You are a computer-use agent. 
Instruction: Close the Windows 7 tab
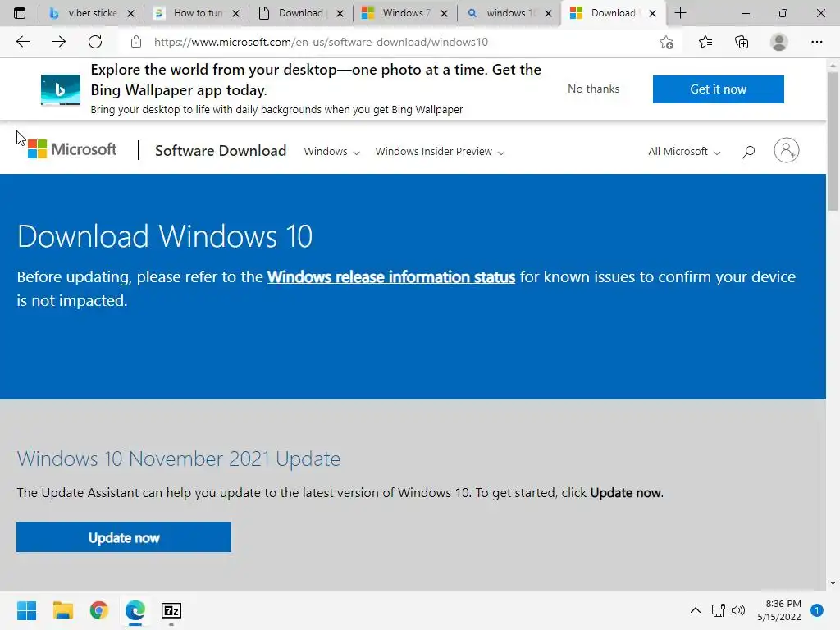coord(444,13)
